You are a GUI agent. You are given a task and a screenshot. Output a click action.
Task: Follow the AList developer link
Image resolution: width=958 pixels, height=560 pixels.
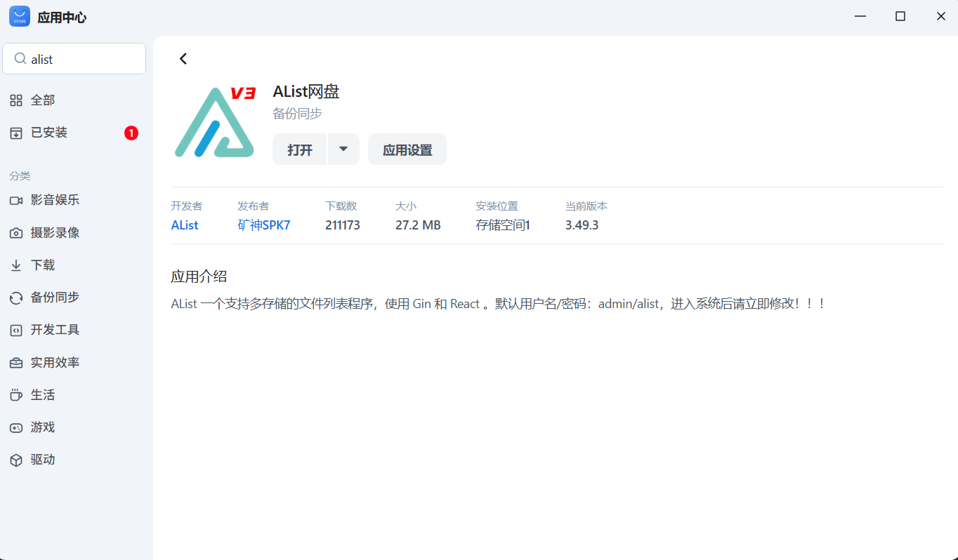coord(185,225)
